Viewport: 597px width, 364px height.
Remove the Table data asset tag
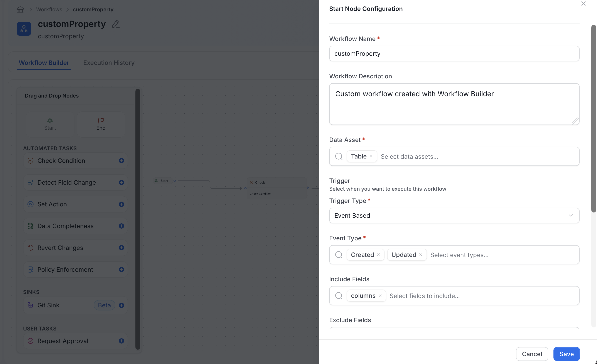(x=371, y=156)
